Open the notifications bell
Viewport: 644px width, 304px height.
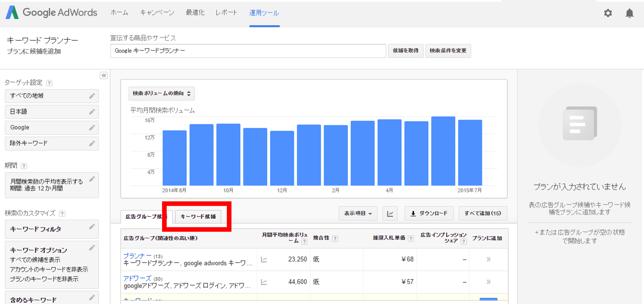(629, 13)
